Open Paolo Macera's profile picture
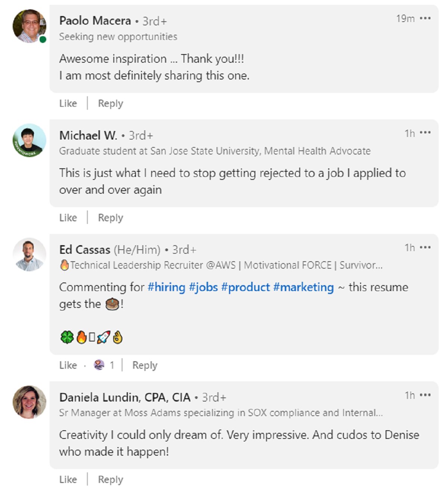Viewport: 448px width, 487px height. [x=29, y=26]
